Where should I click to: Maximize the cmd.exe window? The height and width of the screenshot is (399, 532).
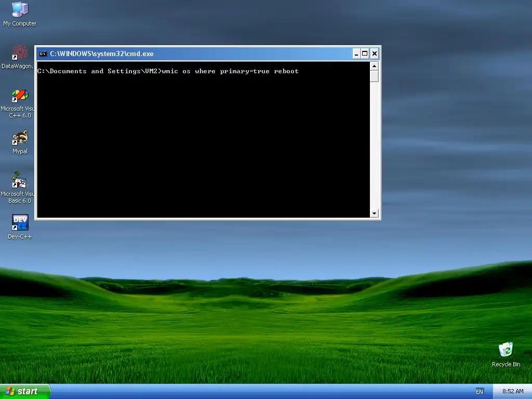(x=365, y=54)
